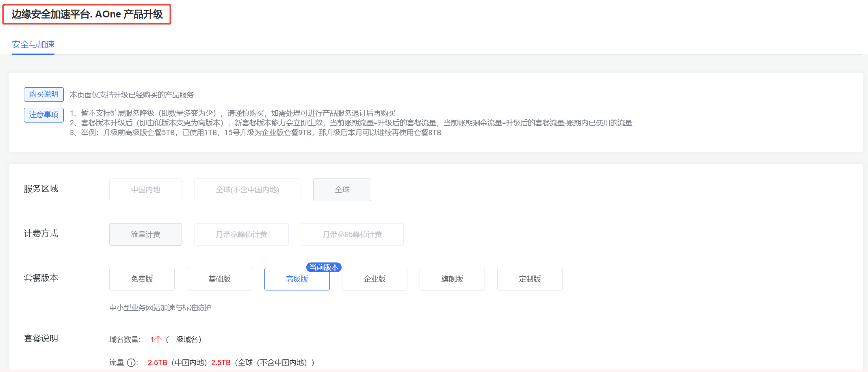Image resolution: width=868 pixels, height=372 pixels.
Task: Click the 注意事项 tag
Action: (44, 115)
